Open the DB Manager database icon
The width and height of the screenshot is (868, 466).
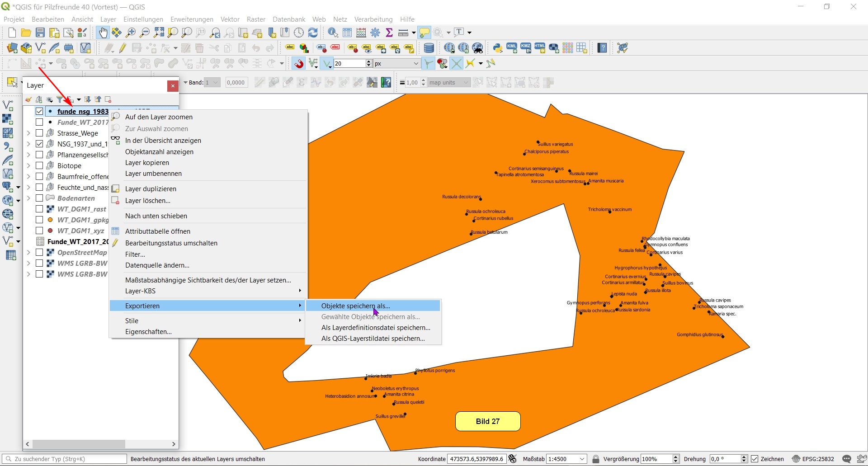point(429,48)
